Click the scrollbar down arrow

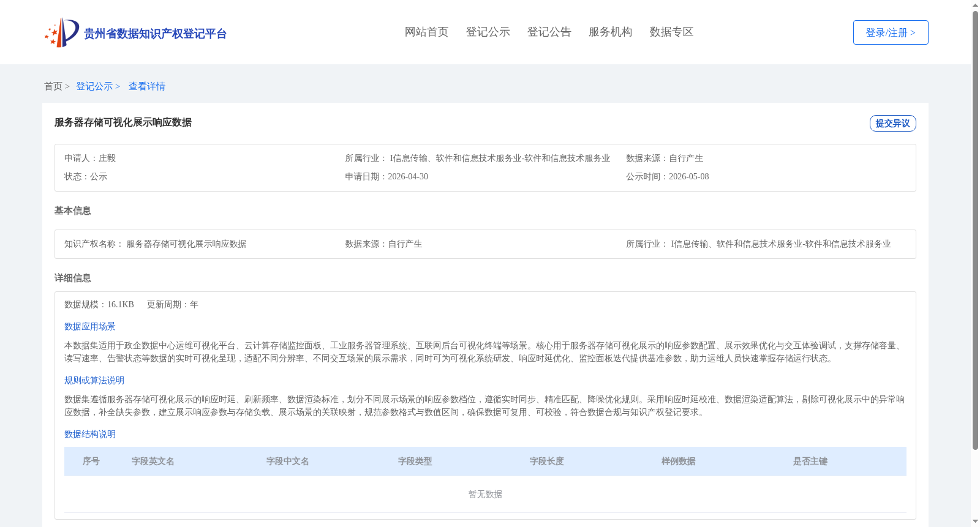[975, 521]
